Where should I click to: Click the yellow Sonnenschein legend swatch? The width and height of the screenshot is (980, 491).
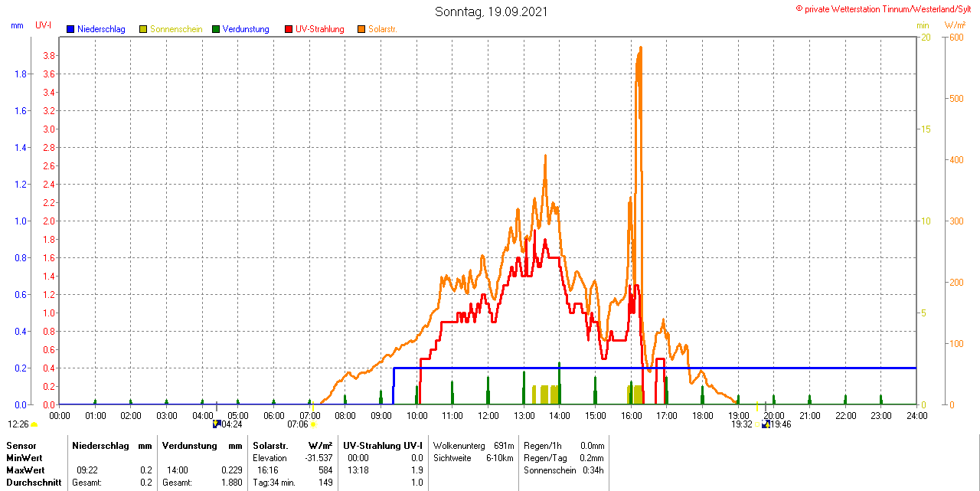click(x=143, y=29)
